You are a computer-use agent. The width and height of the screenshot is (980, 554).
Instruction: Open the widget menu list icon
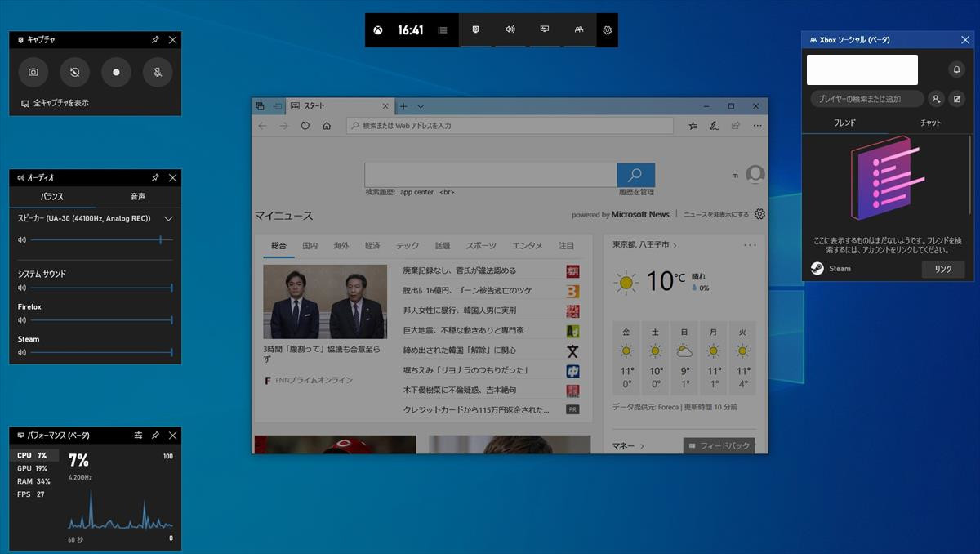443,30
